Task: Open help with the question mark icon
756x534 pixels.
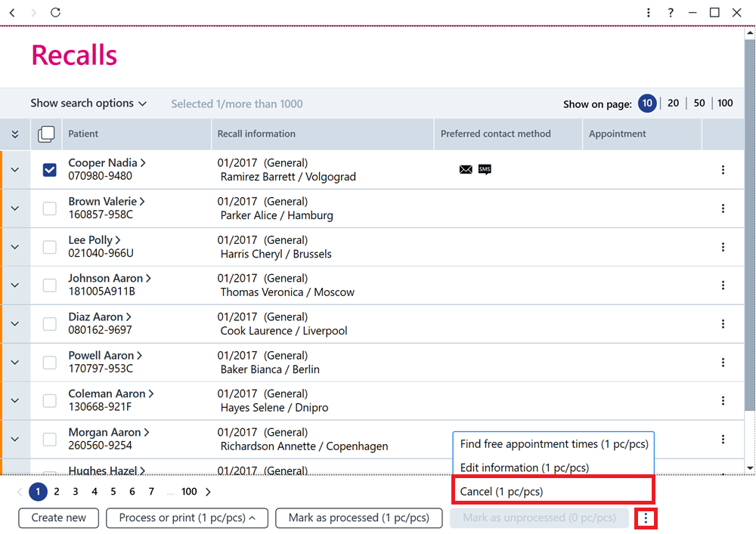Action: (671, 13)
